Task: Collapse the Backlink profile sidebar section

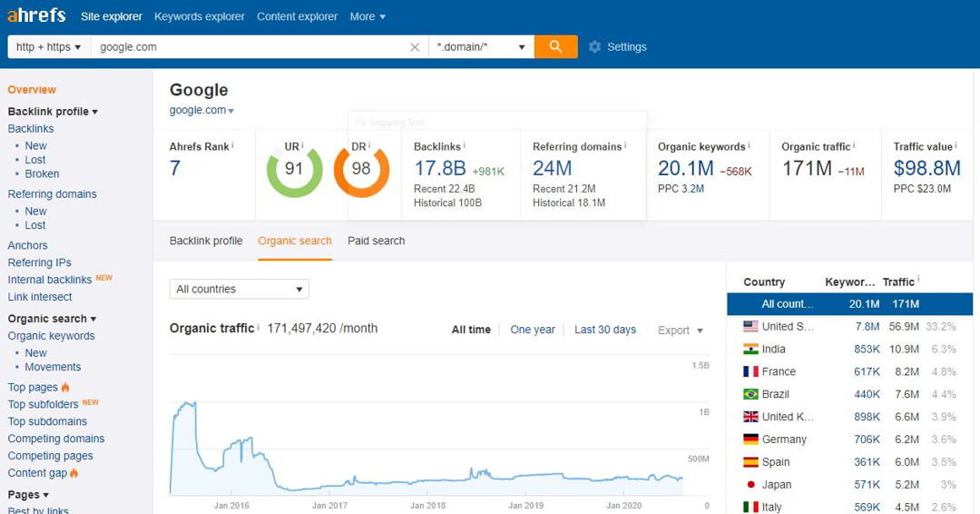Action: click(53, 112)
